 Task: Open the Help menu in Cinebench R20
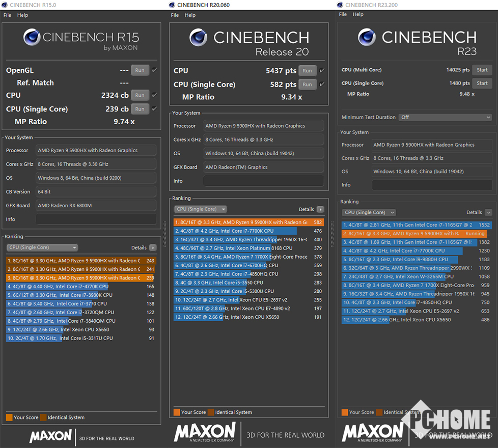point(190,15)
